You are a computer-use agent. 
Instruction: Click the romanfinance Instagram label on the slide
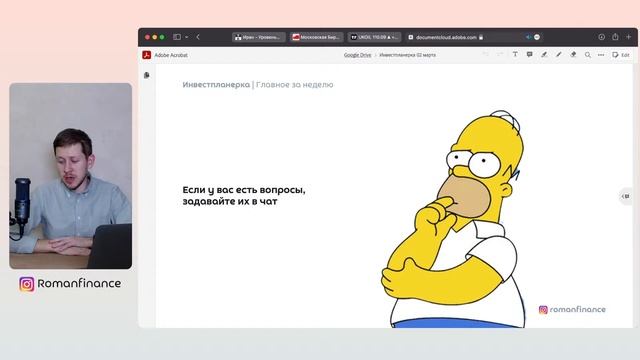tap(572, 309)
